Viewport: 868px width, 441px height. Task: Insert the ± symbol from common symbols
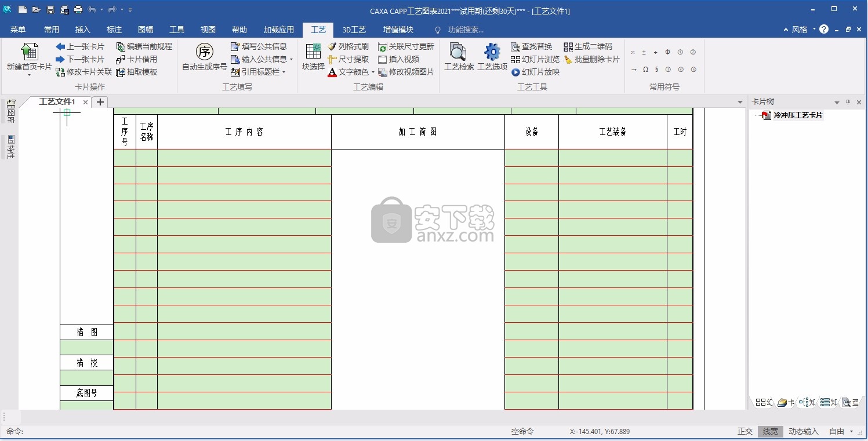(x=644, y=52)
